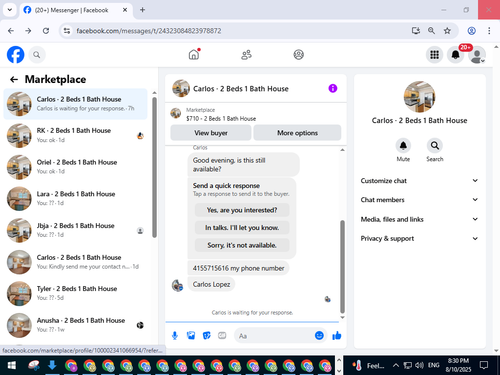Show hidden system tray icons chevron
Viewport: 500px width, 375px height.
396,365
